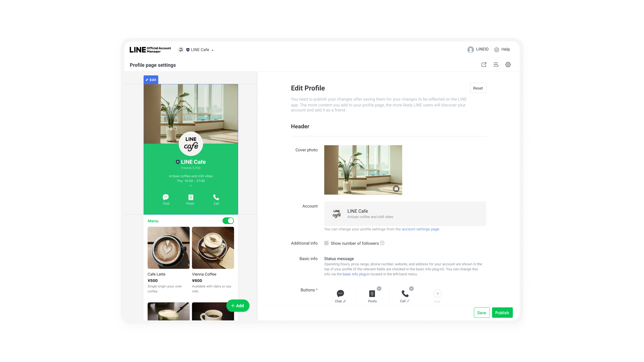Viewport: 644px width, 362px height.
Task: Click the Menu section title
Action: coord(153,221)
